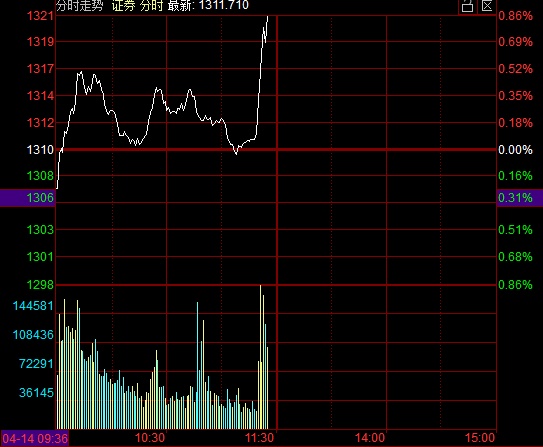This screenshot has height=447, width=543.
Task: Click the green 0.86% label at lower right
Action: pyautogui.click(x=515, y=285)
